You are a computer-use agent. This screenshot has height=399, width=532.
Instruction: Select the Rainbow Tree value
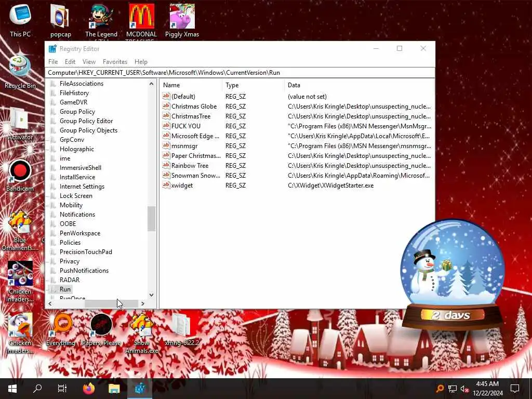tap(190, 165)
